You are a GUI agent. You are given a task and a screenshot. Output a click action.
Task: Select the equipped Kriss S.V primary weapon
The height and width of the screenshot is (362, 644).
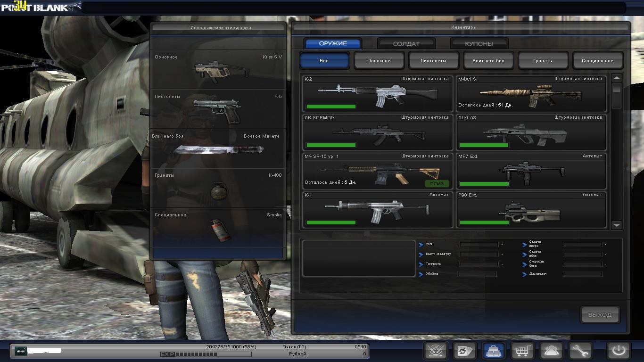coord(218,69)
